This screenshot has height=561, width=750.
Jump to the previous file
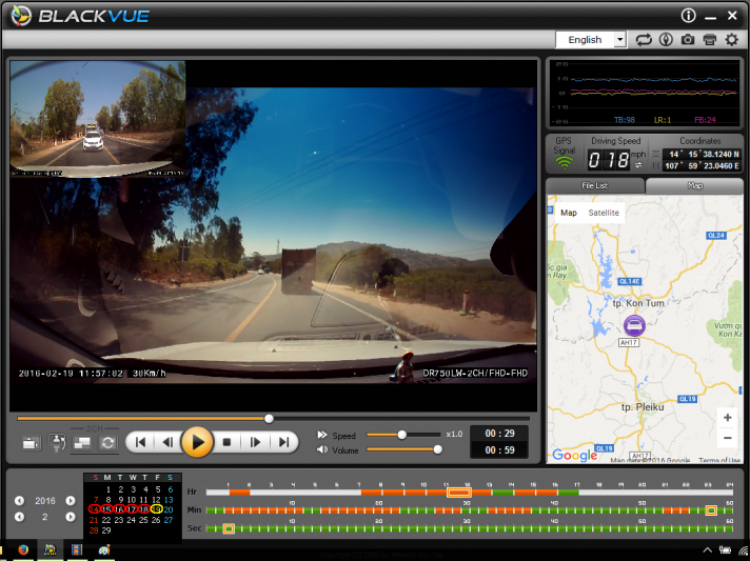(141, 442)
